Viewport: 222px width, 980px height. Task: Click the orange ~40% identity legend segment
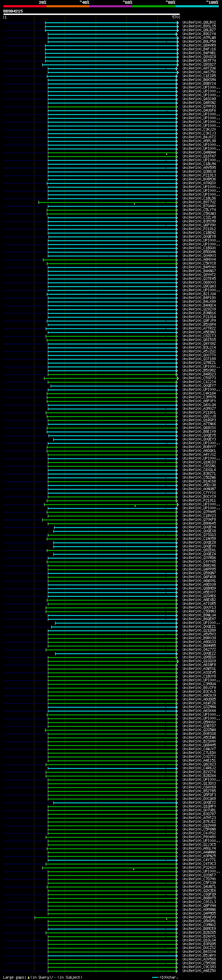(x=68, y=6)
